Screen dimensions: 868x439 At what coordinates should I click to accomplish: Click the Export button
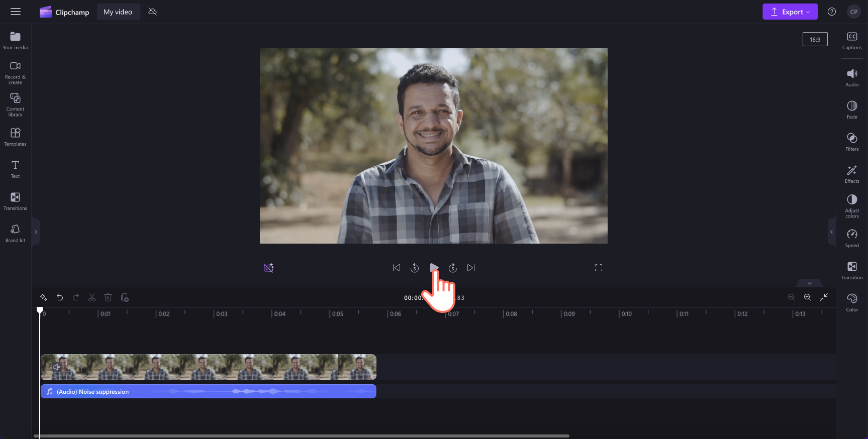(790, 12)
